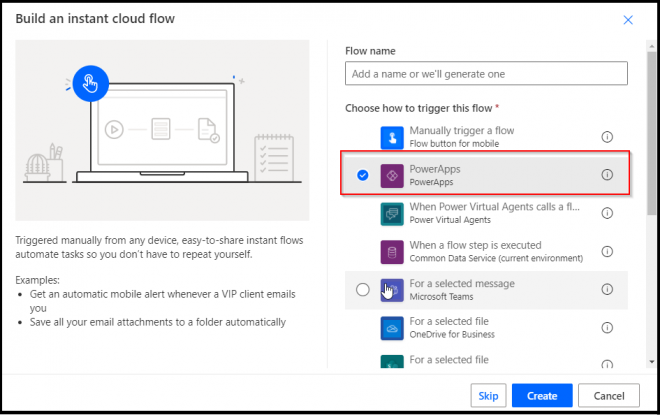Select 'When a flow step is executed' text
The height and width of the screenshot is (415, 660).
pos(475,245)
